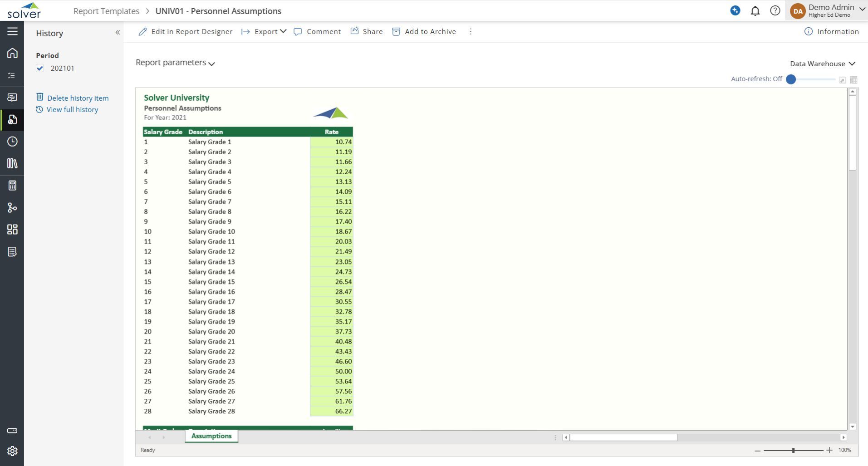
Task: Collapse the History panel
Action: [118, 33]
